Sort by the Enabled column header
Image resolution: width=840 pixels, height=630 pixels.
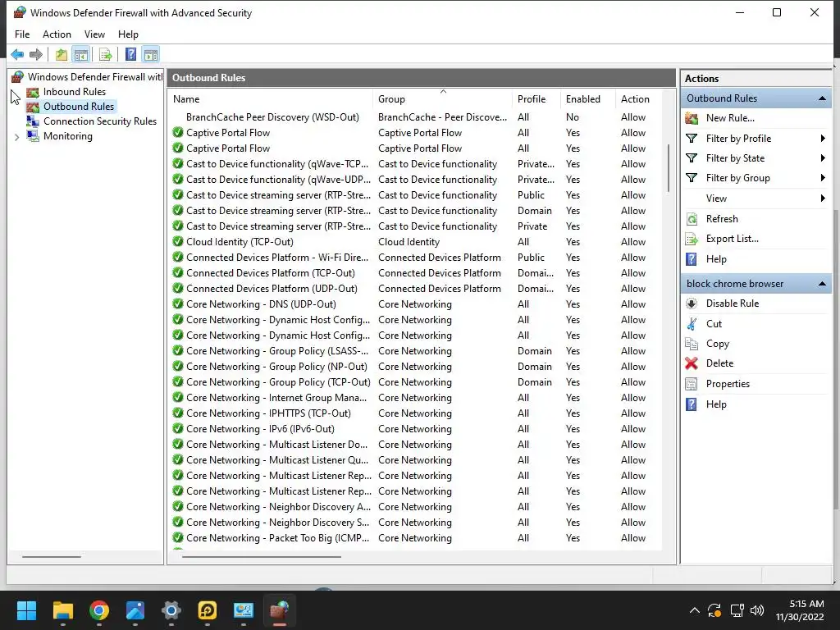587,99
